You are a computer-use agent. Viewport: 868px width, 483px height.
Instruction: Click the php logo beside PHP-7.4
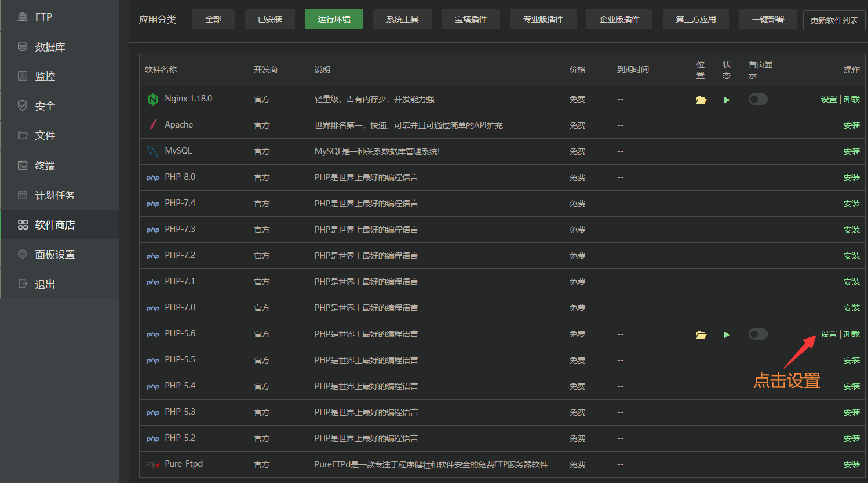pyautogui.click(x=153, y=204)
